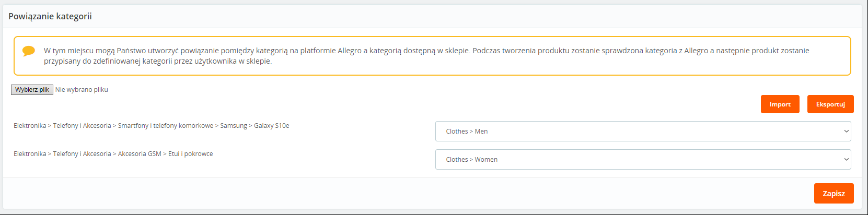
Task: Click the "Powiązanie kategorii" panel heading
Action: [x=50, y=16]
